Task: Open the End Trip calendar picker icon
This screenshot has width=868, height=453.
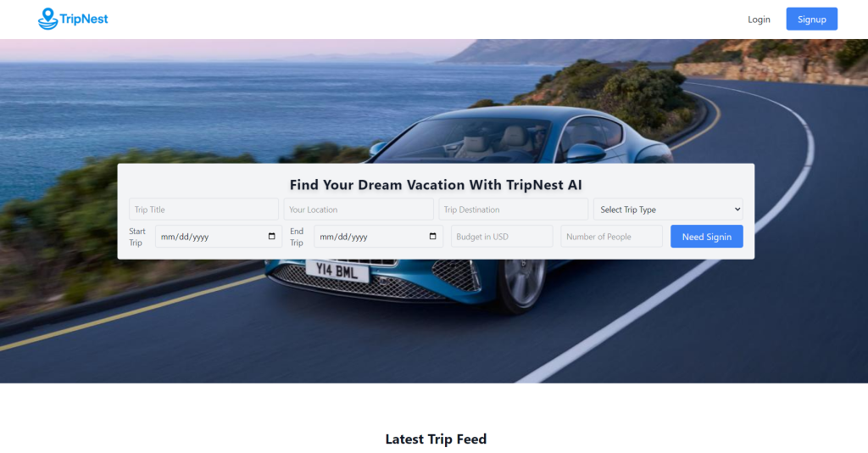Action: (x=432, y=237)
